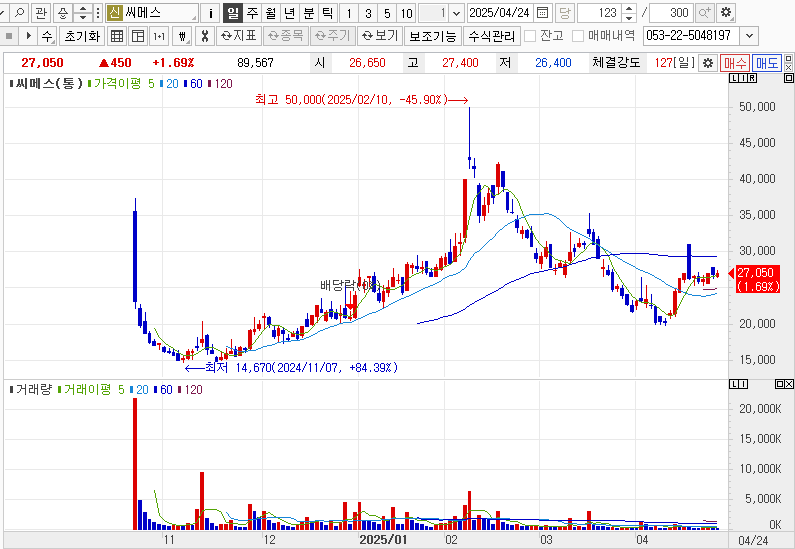Open account number 053-22-5048197 dropdown
795x549 pixels.
click(x=749, y=36)
